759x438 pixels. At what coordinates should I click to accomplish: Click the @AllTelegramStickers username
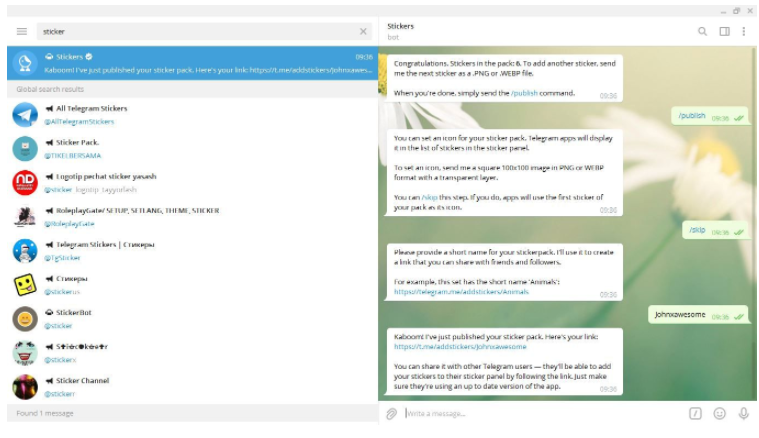(79, 122)
